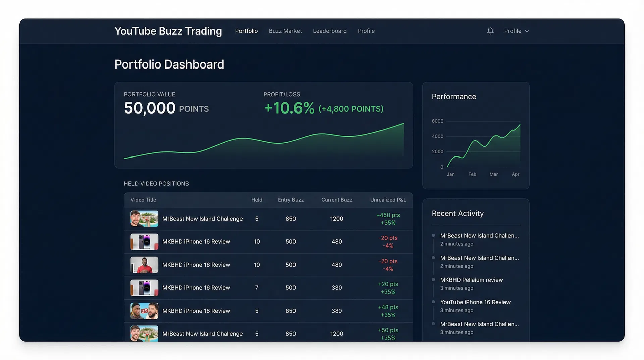Open thumbnail of the MrBeast +450 pts position
Screen dimensions: 644x360
point(144,219)
